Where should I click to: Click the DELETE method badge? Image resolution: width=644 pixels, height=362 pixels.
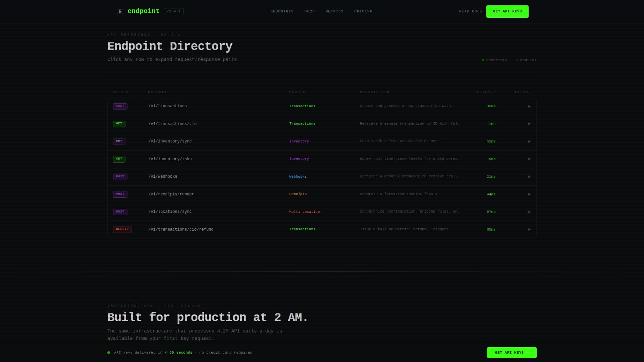[122, 229]
